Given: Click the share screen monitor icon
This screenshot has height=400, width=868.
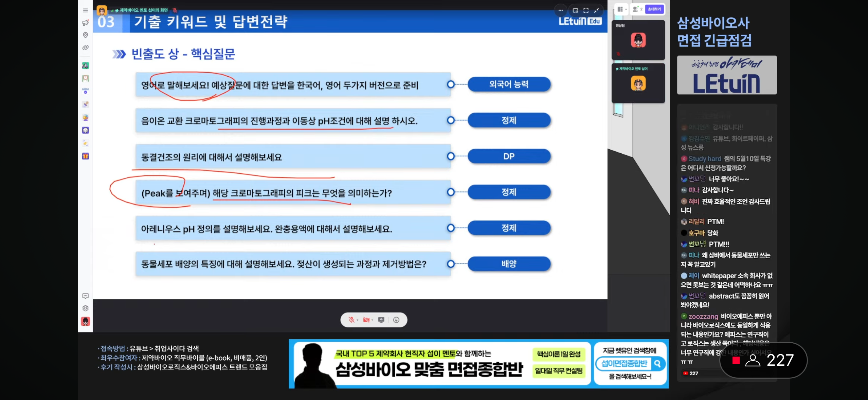Looking at the screenshot, I should coord(381,320).
